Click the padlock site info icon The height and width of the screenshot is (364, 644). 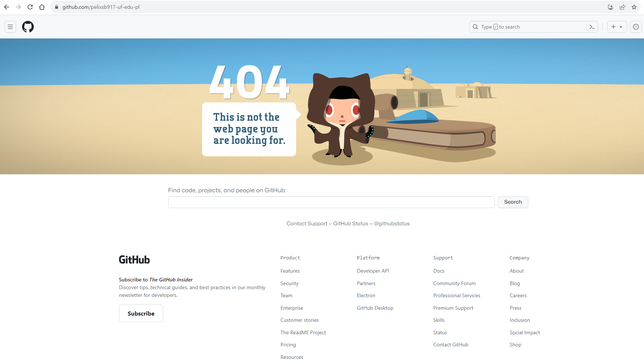point(57,7)
